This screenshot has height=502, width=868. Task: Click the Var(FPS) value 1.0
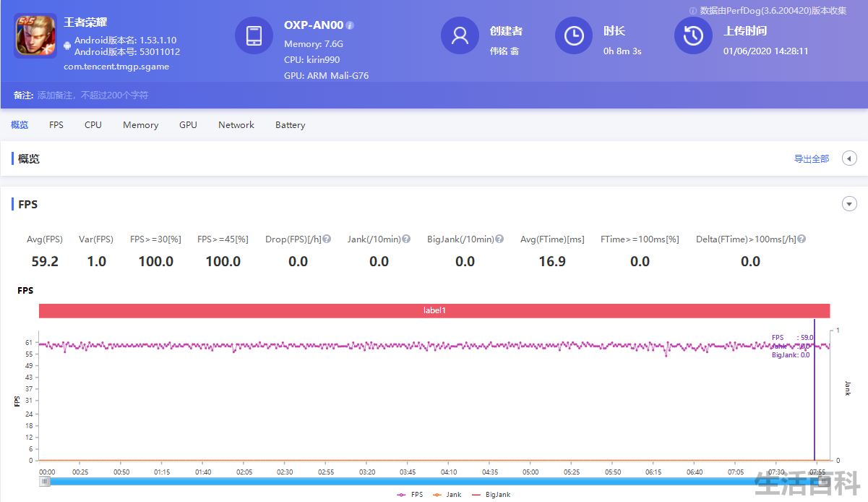point(97,261)
